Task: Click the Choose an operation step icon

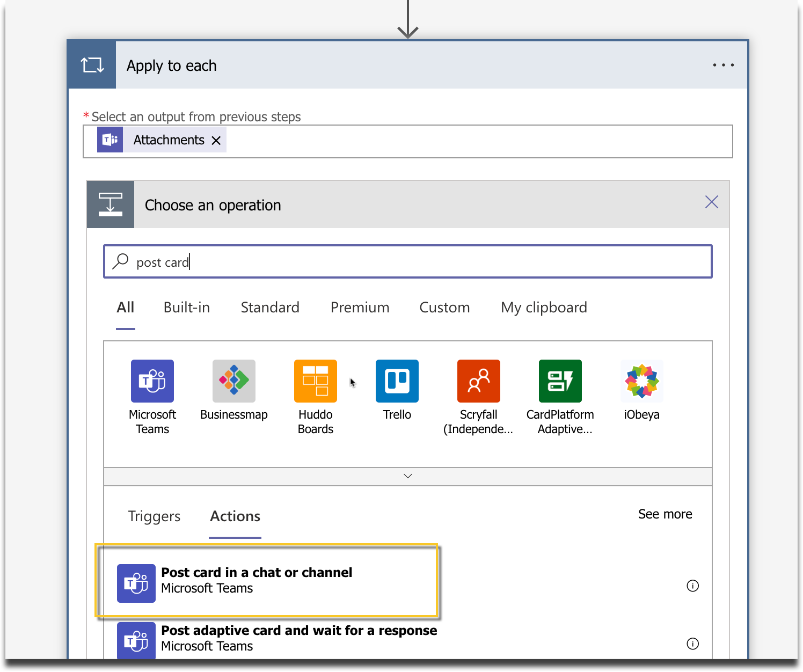Action: pos(111,204)
